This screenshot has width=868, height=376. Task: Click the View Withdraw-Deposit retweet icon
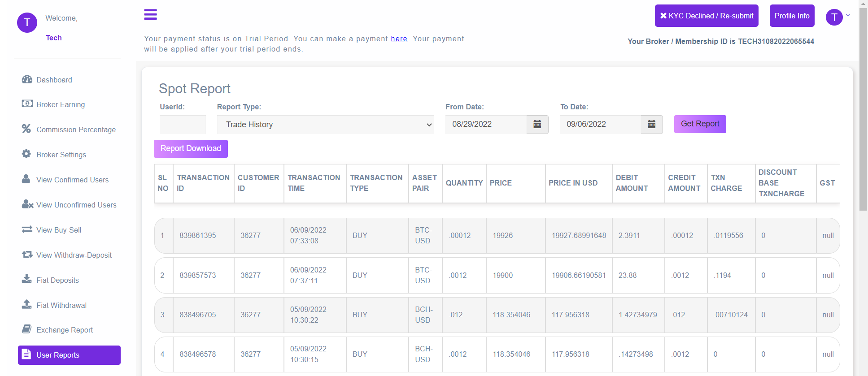[27, 255]
